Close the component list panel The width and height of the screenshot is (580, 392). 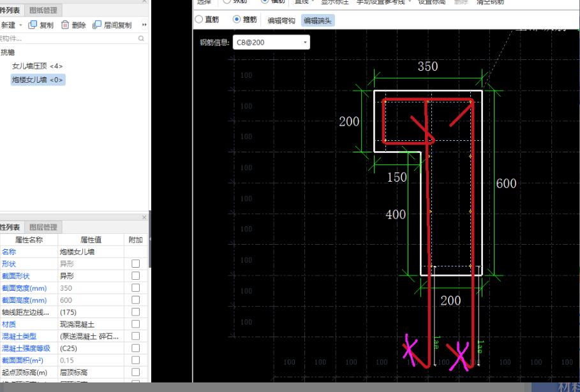click(x=144, y=1)
